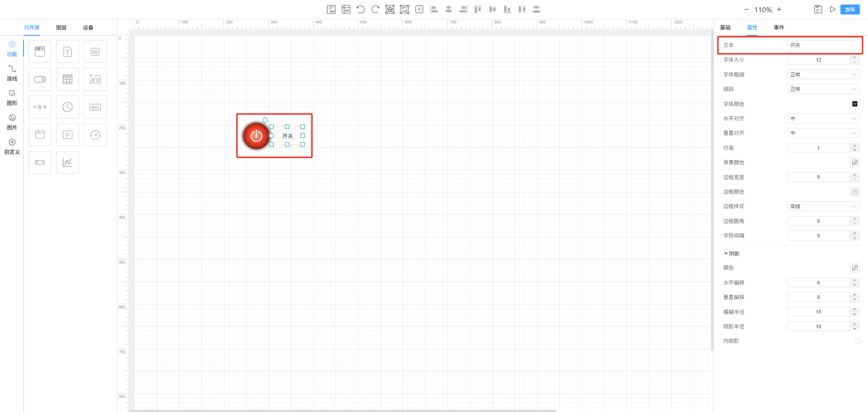Enable the 内阴影 checkbox
The height and width of the screenshot is (412, 868).
pyautogui.click(x=857, y=341)
